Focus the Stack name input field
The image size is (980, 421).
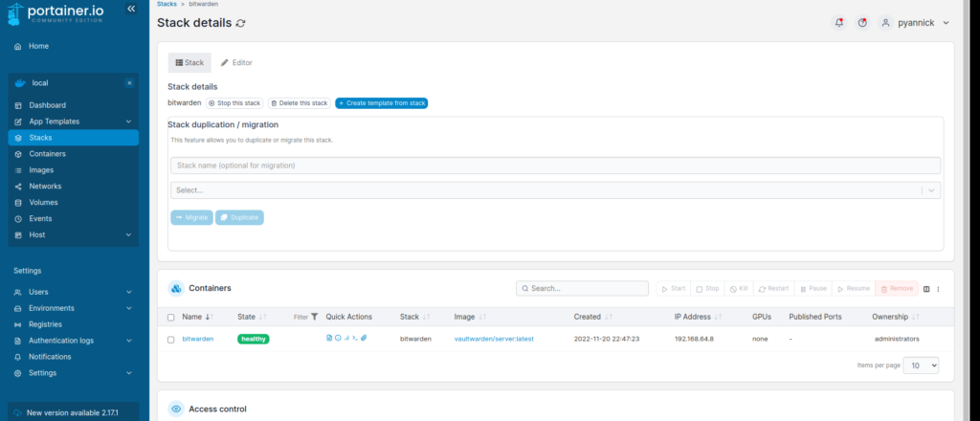[556, 166]
